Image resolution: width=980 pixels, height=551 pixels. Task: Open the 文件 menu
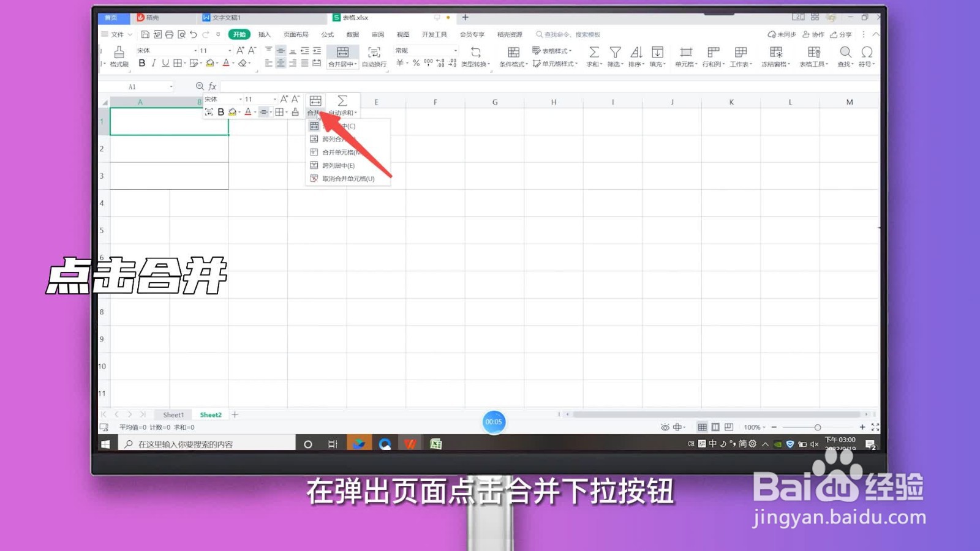pos(117,34)
